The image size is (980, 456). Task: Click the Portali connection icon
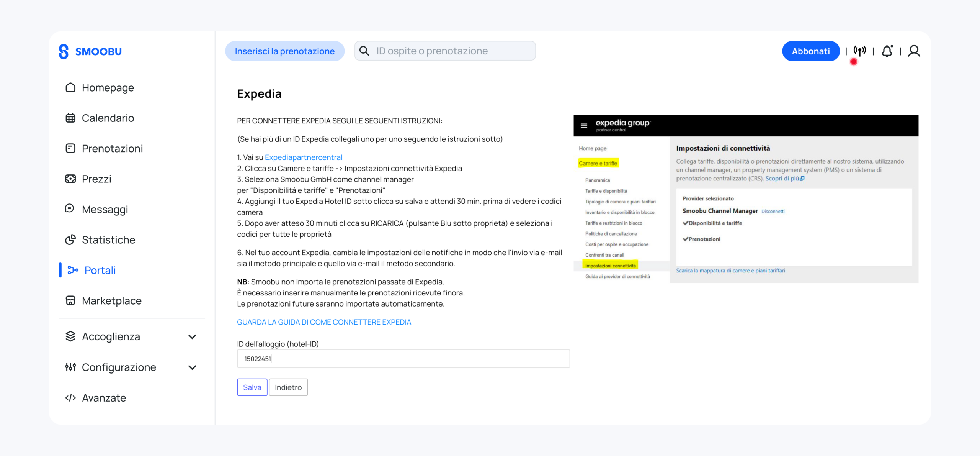coord(73,270)
